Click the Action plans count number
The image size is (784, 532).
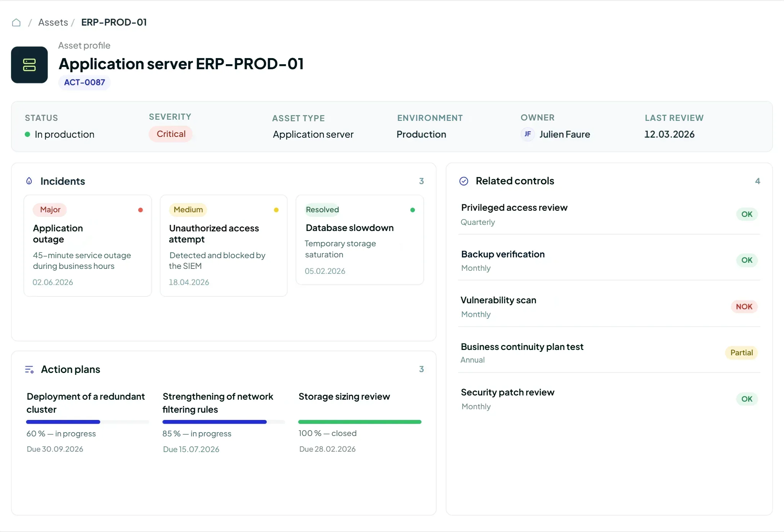click(x=421, y=369)
